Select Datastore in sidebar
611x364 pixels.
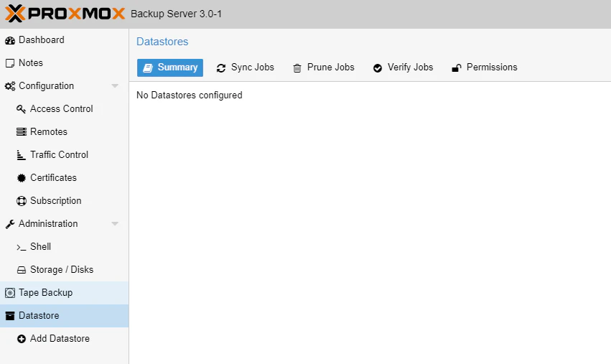click(x=65, y=316)
